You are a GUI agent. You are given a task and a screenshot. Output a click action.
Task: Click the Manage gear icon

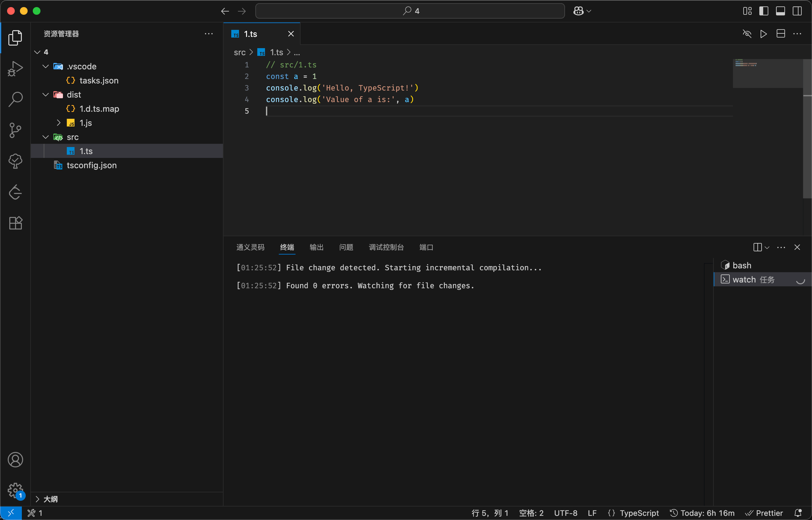[15, 490]
